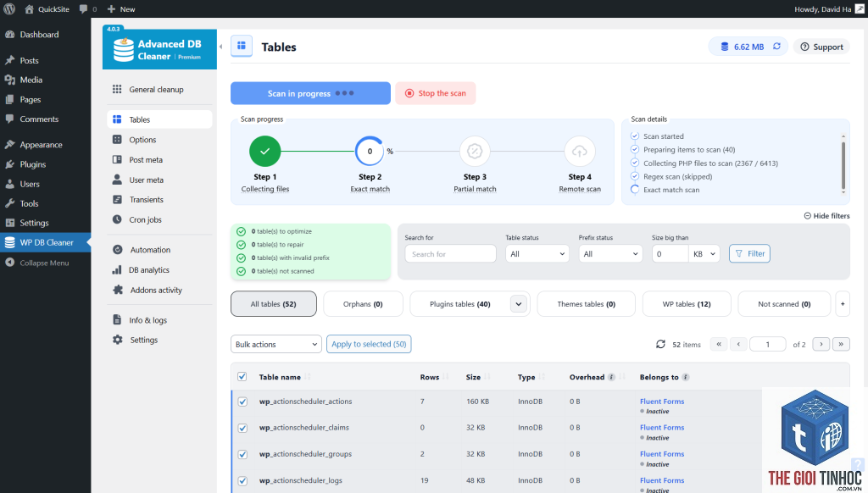This screenshot has width=868, height=493.
Task: Refresh the database size icon next to 6.62 MB
Action: pos(776,47)
